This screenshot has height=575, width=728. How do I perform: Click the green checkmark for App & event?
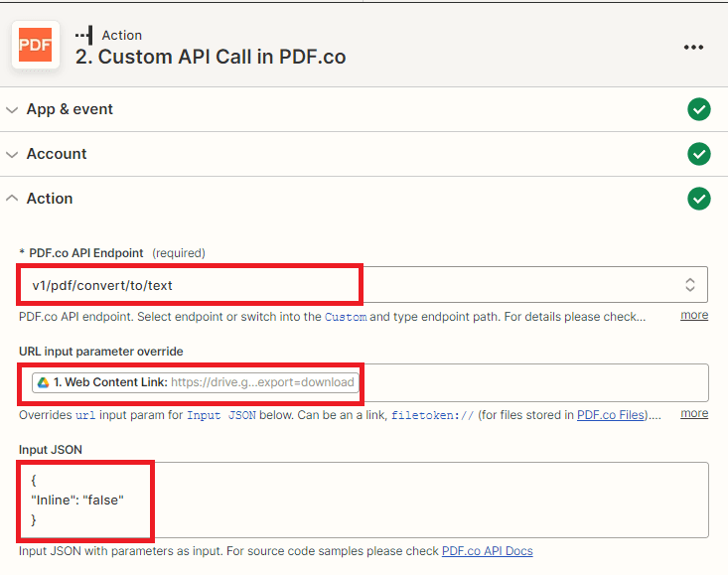(x=699, y=109)
